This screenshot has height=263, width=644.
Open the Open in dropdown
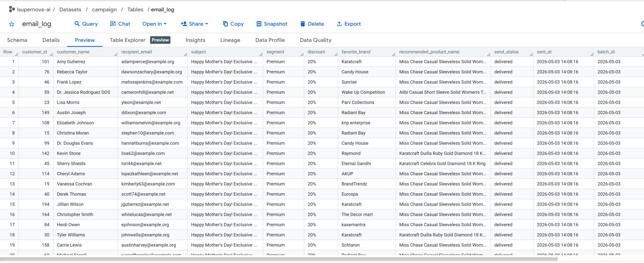[x=154, y=24]
